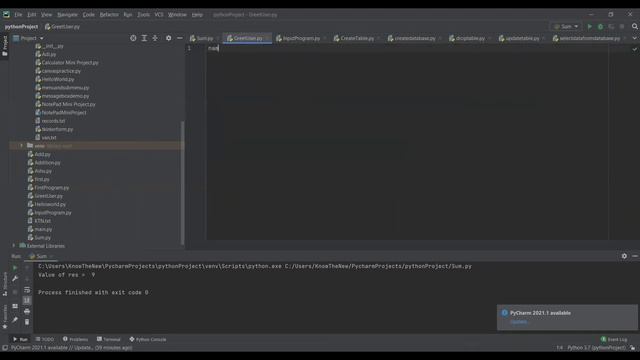Click project tree vertical scrollbar
Screen dimensions: 640x360
click(x=182, y=182)
